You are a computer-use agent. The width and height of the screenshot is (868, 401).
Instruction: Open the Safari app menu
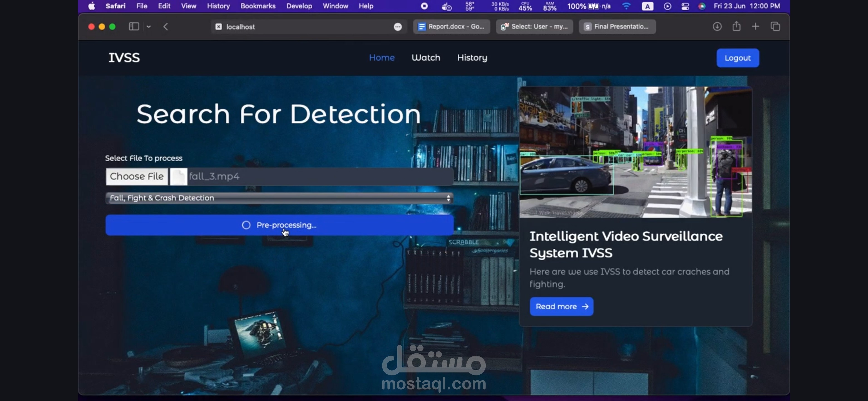[x=115, y=6]
